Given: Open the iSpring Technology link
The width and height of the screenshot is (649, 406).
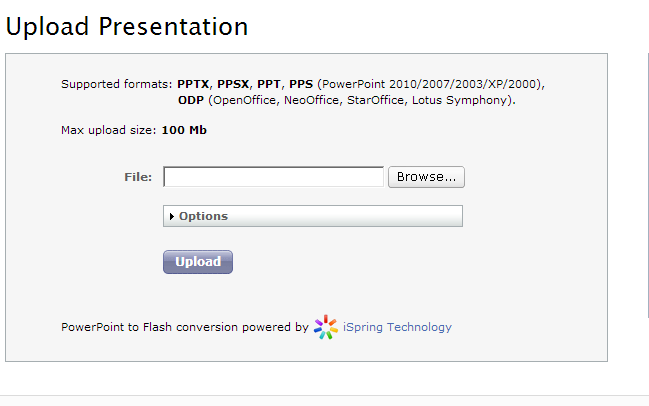Looking at the screenshot, I should click(x=397, y=327).
